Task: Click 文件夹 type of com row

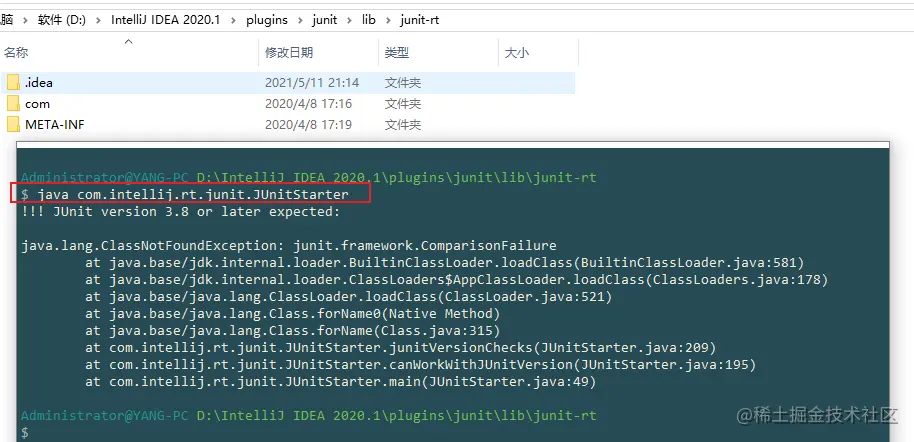Action: [x=403, y=104]
